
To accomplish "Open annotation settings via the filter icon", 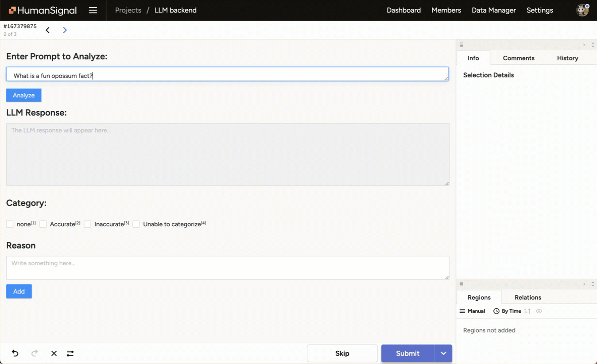I will [70, 353].
